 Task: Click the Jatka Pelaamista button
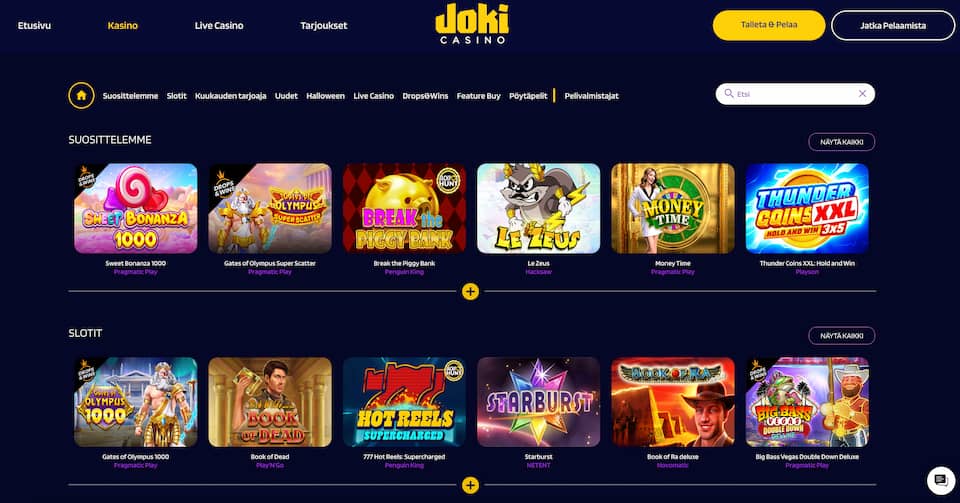click(x=893, y=25)
